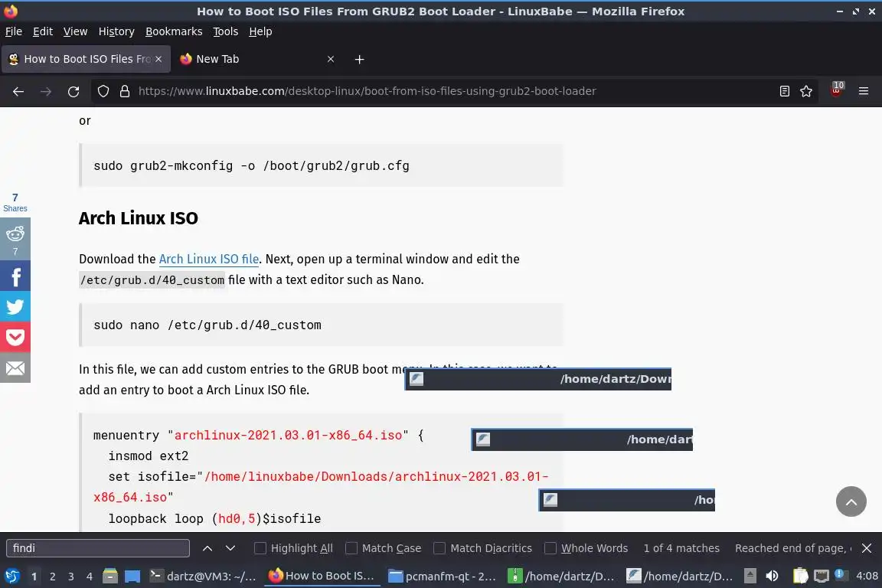Open the Edit menu

(x=43, y=31)
